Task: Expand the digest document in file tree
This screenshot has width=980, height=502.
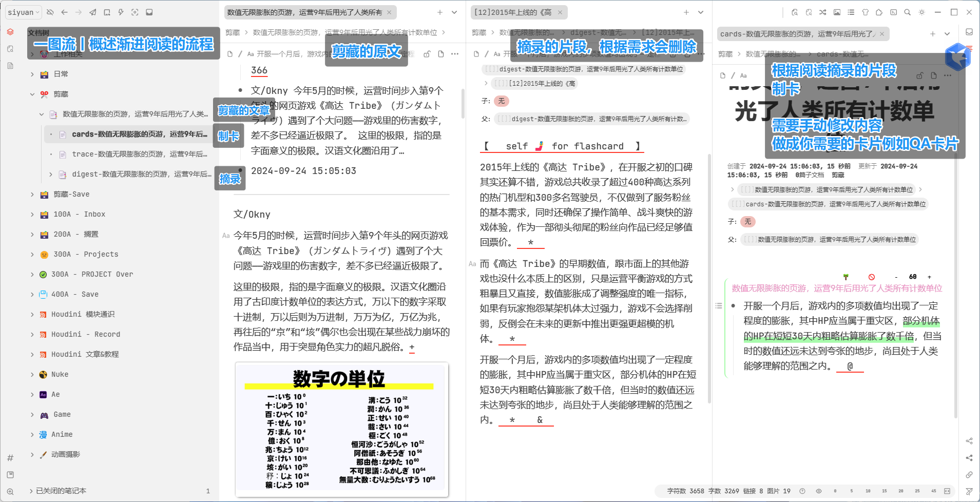Action: 51,175
